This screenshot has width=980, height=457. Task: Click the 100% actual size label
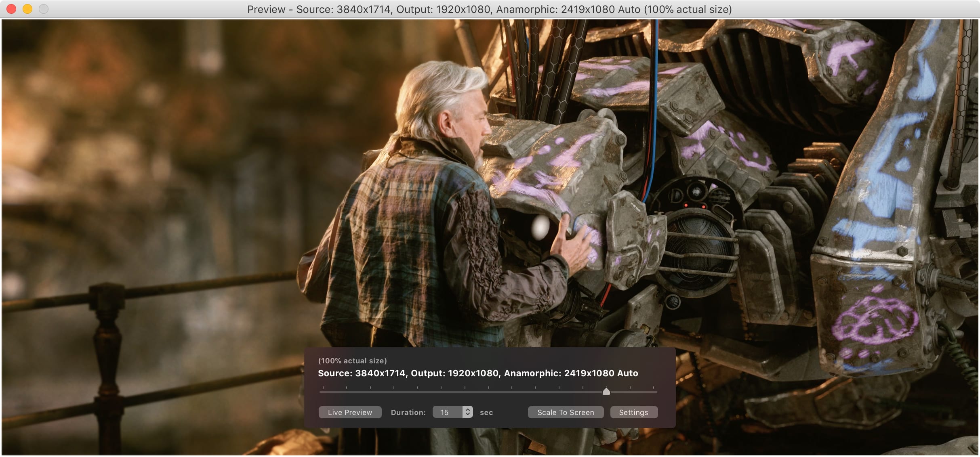coord(353,360)
